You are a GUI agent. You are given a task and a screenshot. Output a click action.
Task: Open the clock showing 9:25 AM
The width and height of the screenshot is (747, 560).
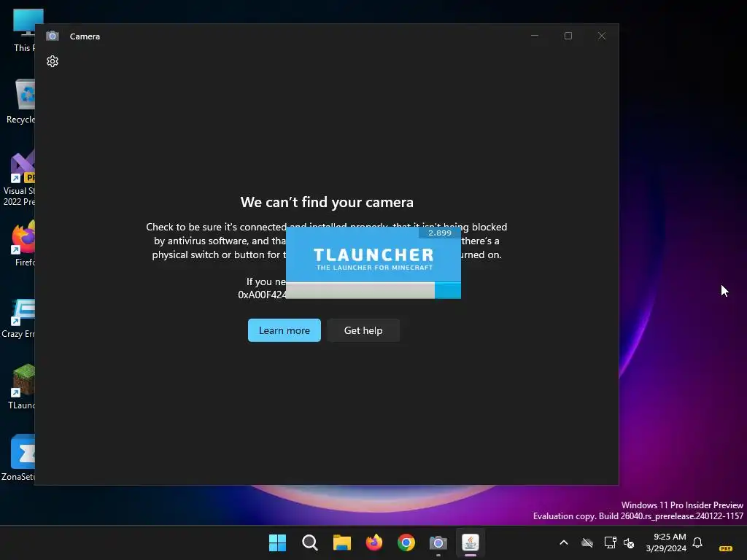tap(666, 542)
